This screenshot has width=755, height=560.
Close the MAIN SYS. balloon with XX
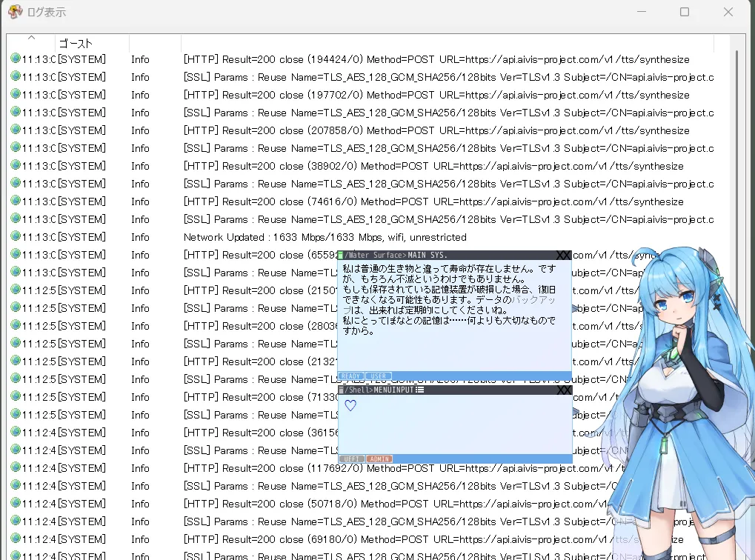(564, 255)
